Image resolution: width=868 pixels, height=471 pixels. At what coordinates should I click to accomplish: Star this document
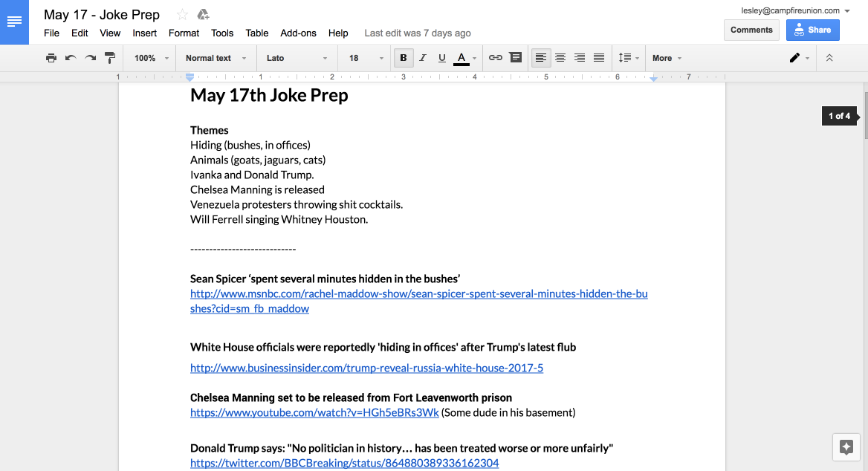coord(182,15)
